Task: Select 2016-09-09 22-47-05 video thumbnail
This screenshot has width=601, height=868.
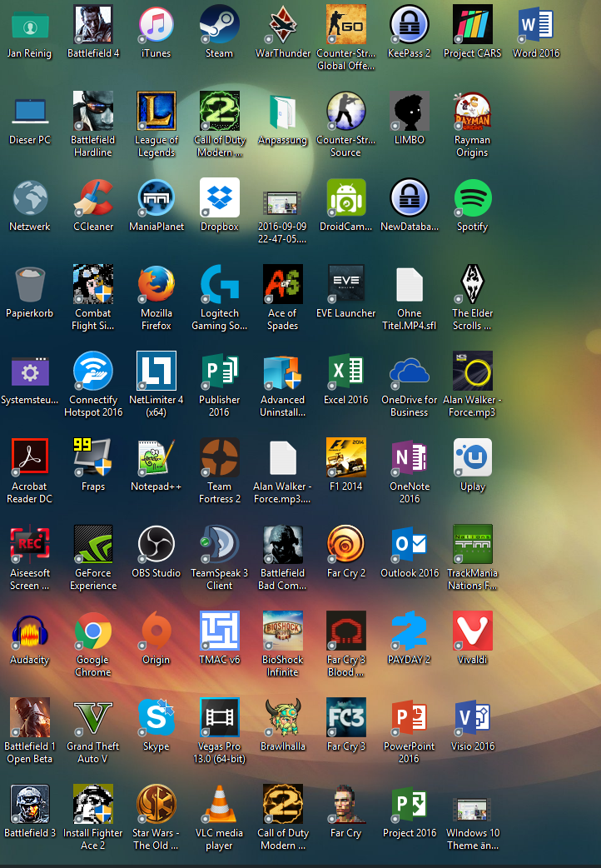Action: (283, 202)
